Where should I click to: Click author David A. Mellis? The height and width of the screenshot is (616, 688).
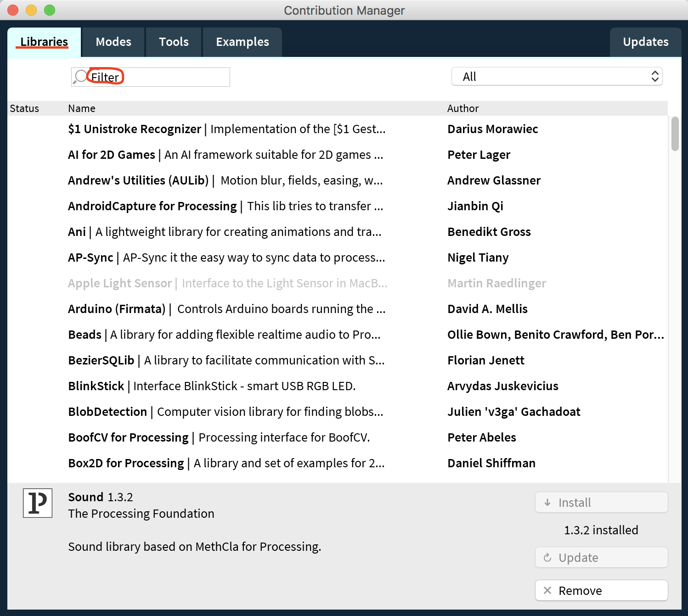point(488,309)
